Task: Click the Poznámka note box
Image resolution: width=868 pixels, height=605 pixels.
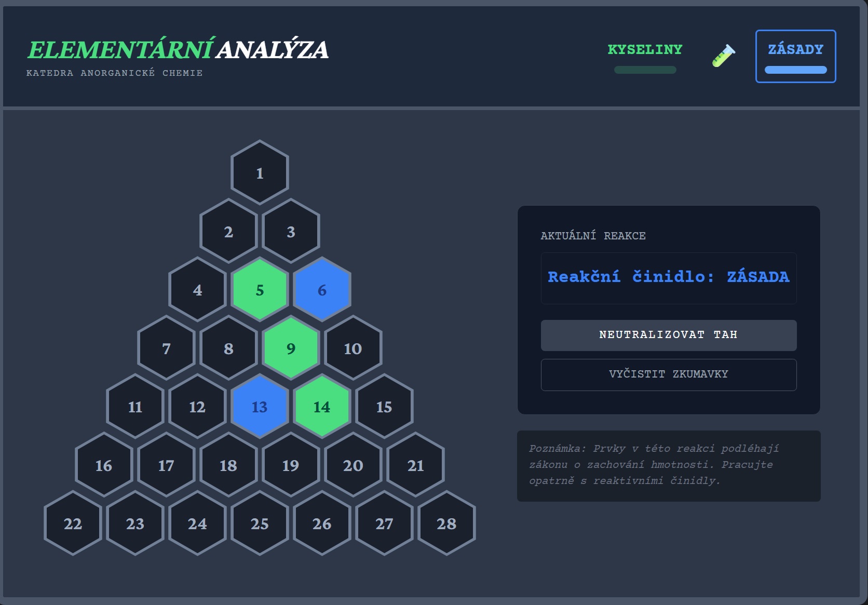Action: [668, 465]
